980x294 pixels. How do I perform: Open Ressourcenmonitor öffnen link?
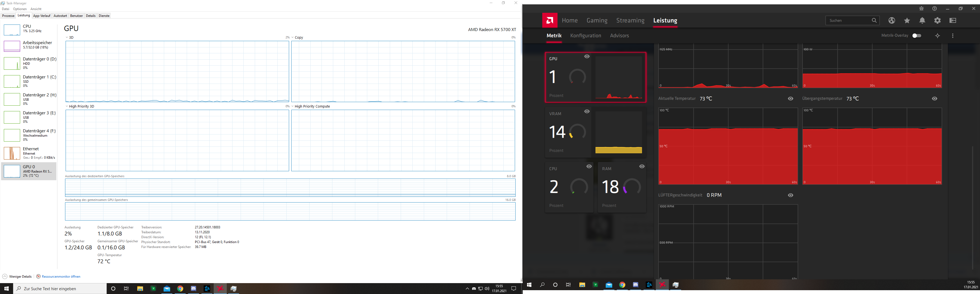[x=61, y=277]
